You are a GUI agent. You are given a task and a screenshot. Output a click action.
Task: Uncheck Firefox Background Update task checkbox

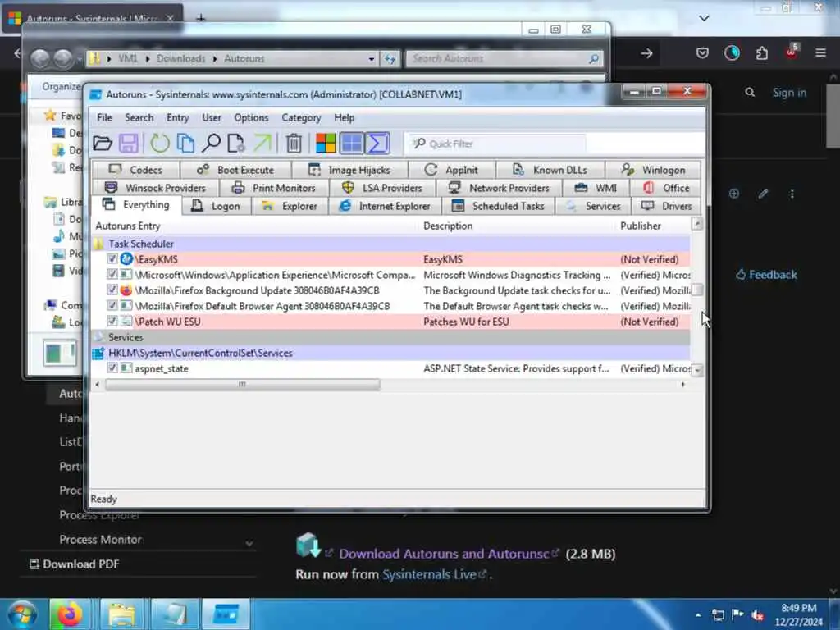coord(112,290)
